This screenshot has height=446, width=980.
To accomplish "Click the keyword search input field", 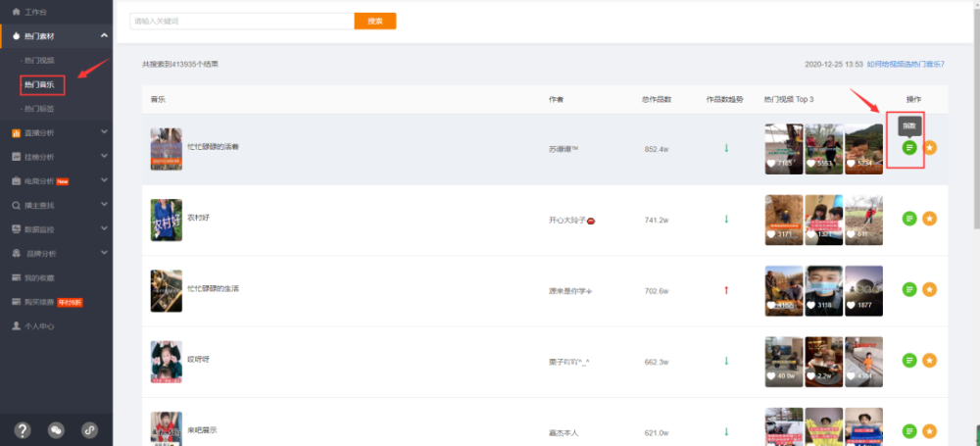I will (242, 22).
